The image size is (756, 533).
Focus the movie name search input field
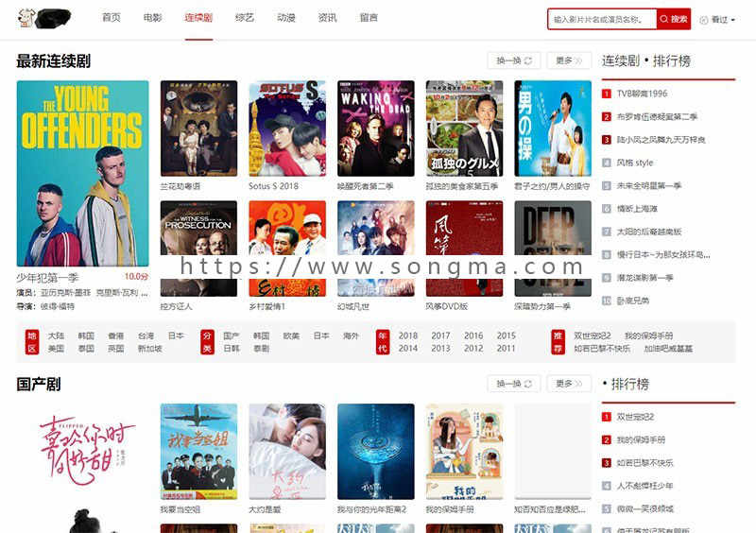(602, 19)
